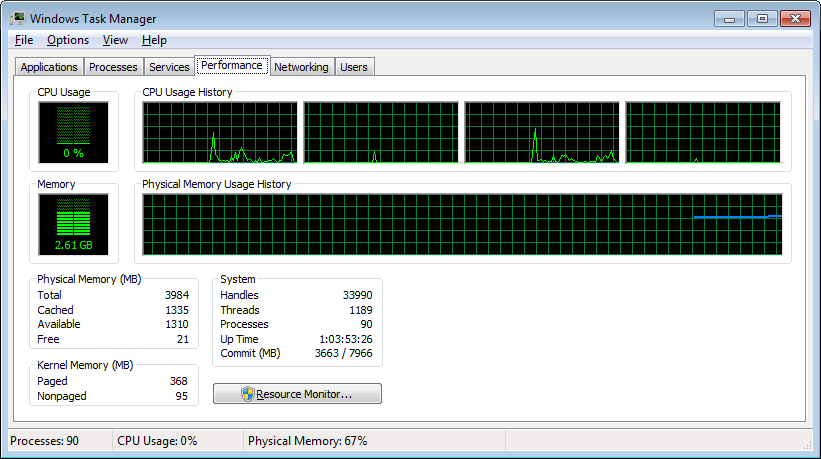
Task: Click the fourth CPU Usage History graph
Action: [x=703, y=132]
